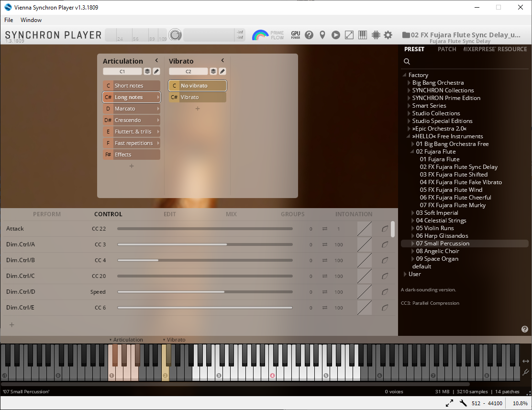Click the Dim.Ctrl/B CC 4 slider
The image size is (532, 410).
point(205,260)
